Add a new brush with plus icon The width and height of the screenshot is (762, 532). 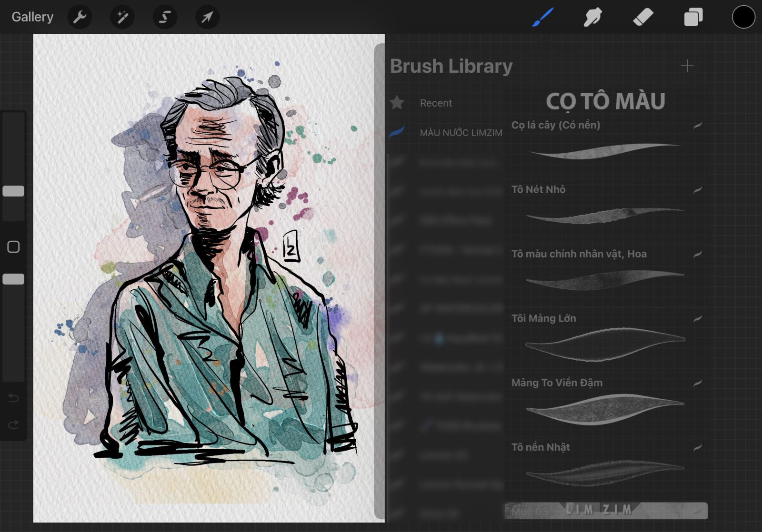687,66
